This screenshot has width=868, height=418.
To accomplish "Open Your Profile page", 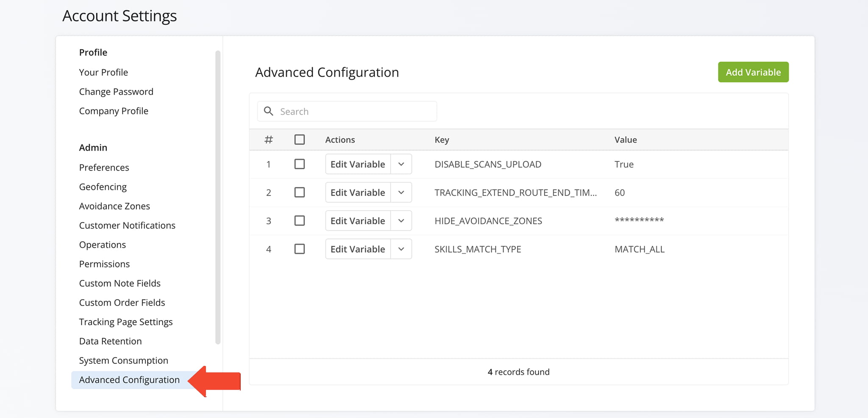I will point(103,72).
